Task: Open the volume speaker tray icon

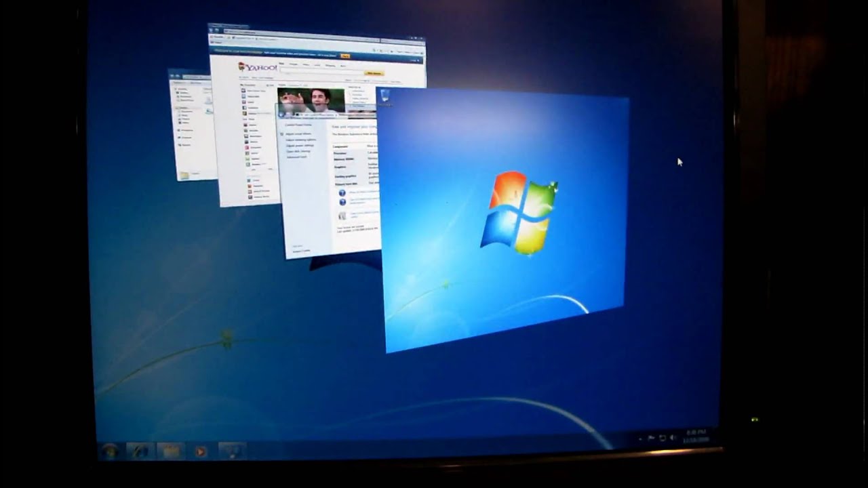Action: pos(673,439)
